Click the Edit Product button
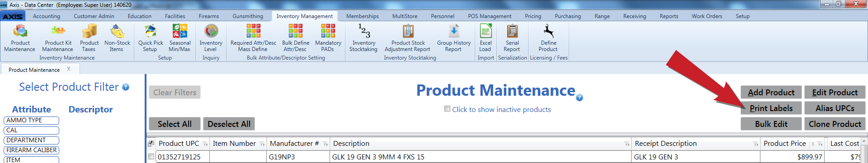 coord(835,92)
